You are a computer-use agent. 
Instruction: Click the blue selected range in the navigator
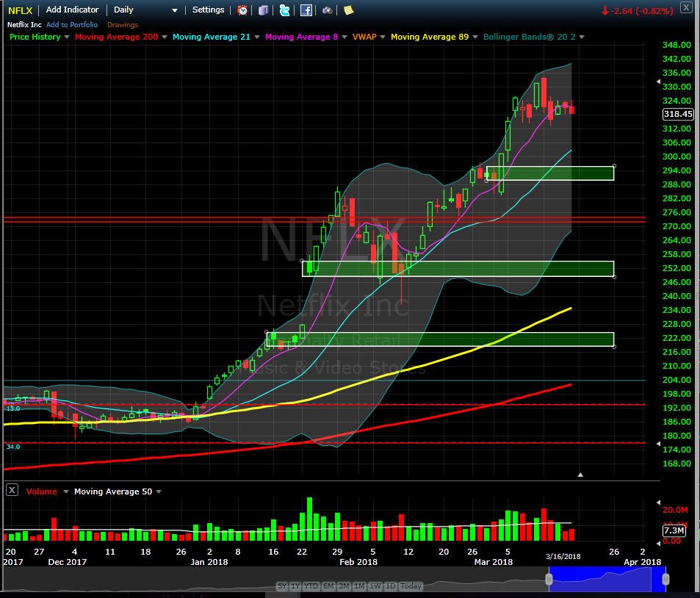tap(607, 579)
